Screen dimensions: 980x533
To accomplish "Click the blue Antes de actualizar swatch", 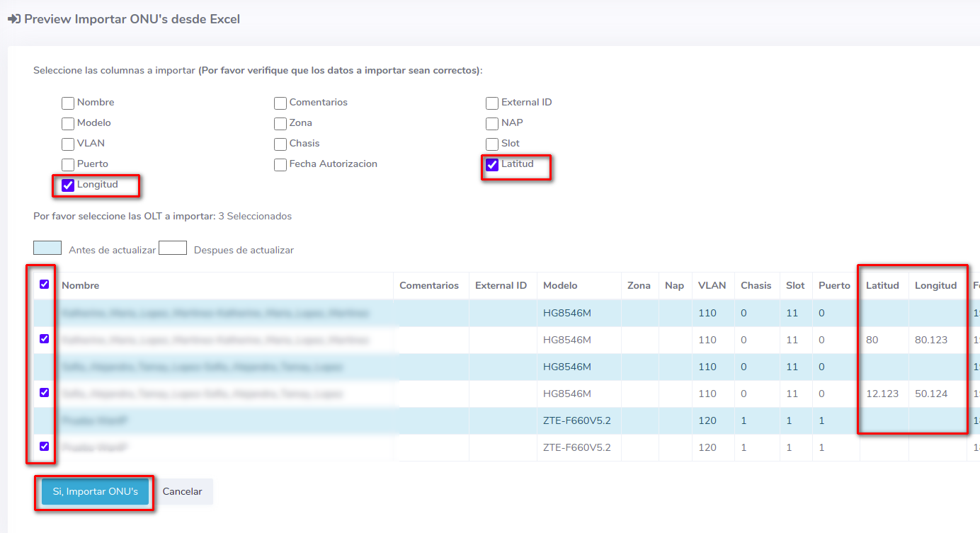I will coord(47,248).
